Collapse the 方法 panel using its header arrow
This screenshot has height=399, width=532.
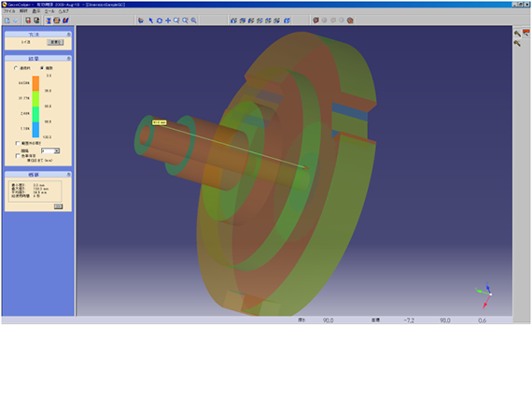(x=68, y=35)
